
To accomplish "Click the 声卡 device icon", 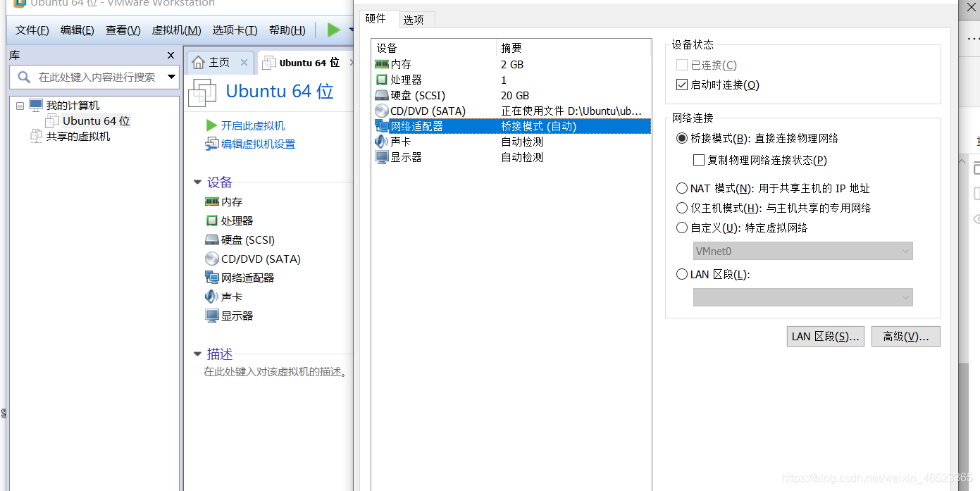I will (x=211, y=297).
